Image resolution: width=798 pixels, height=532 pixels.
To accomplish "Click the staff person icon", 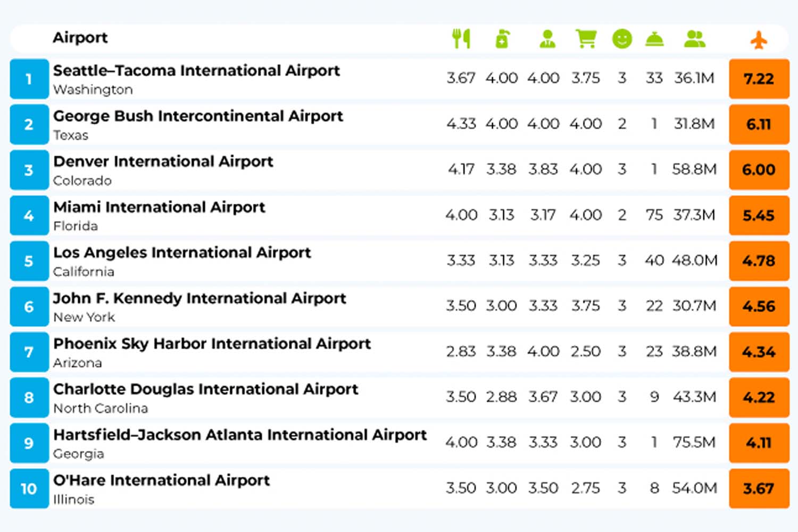I will click(x=547, y=39).
